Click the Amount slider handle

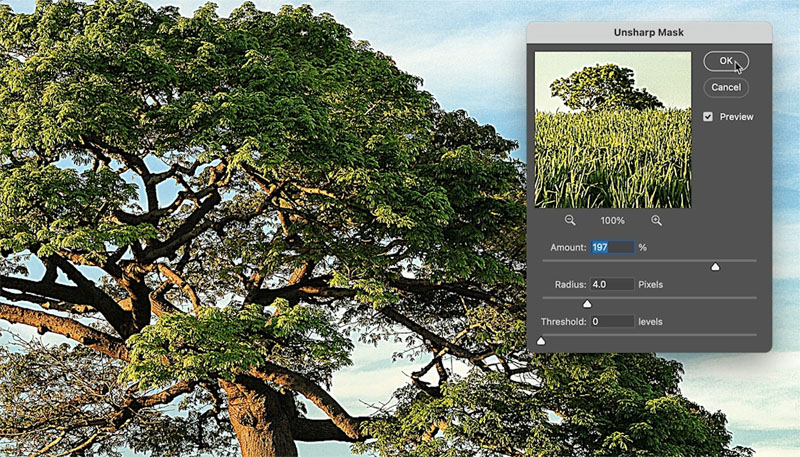tap(715, 267)
